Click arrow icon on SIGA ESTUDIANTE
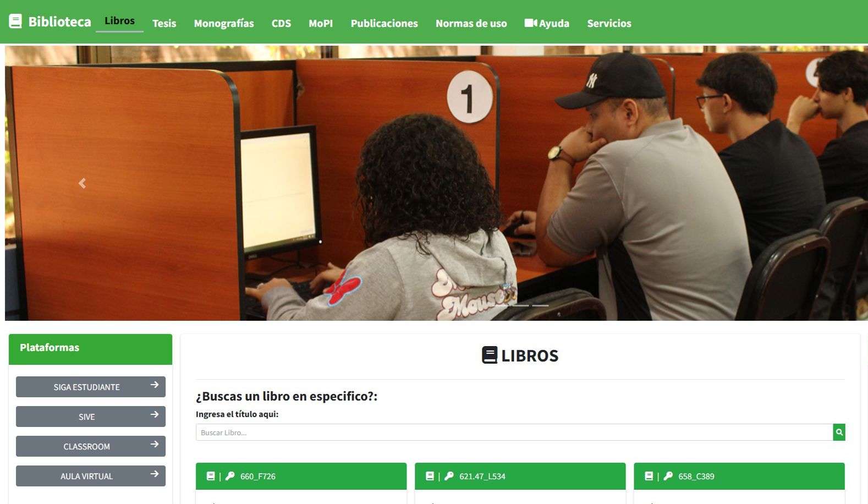 (x=155, y=385)
